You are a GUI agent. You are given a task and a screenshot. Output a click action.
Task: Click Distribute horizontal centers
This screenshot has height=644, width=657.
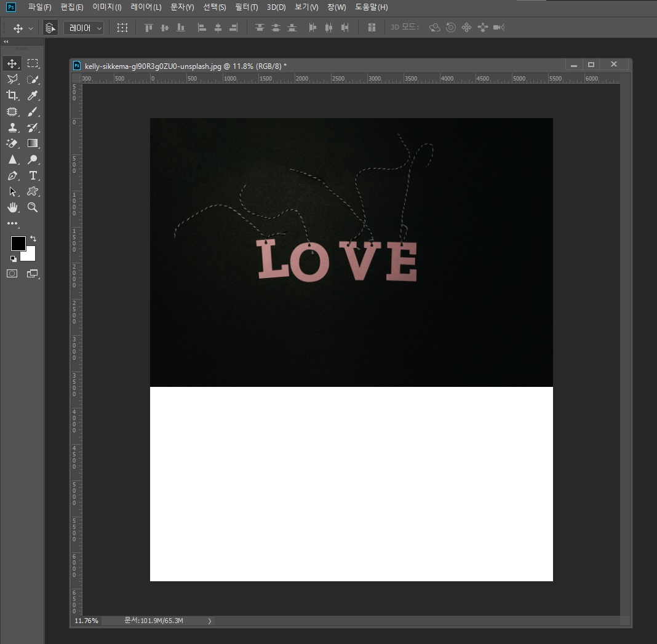click(x=329, y=28)
